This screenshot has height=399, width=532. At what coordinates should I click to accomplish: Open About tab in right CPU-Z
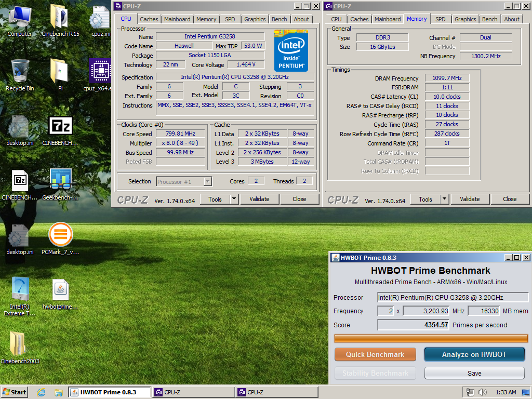pos(512,19)
